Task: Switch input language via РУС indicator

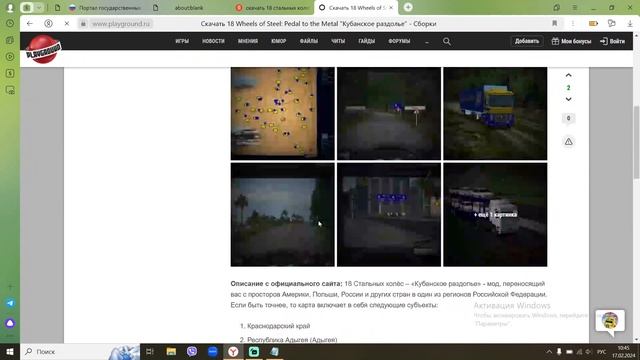Action: (x=601, y=351)
